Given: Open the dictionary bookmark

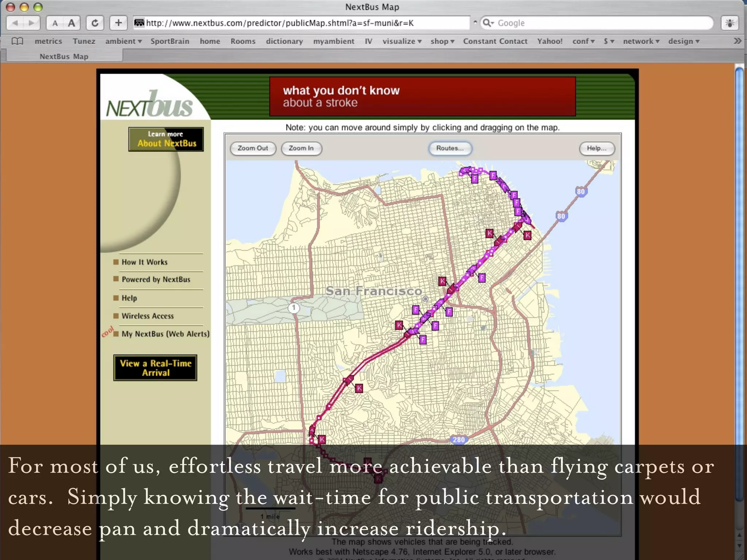Looking at the screenshot, I should (285, 41).
